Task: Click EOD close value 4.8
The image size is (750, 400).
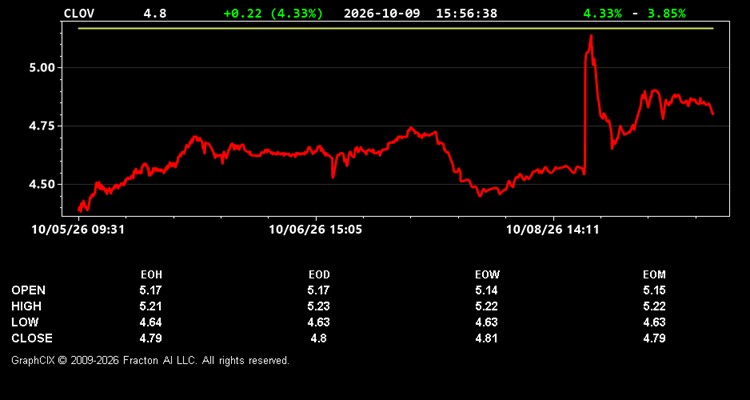Action: pyautogui.click(x=319, y=338)
